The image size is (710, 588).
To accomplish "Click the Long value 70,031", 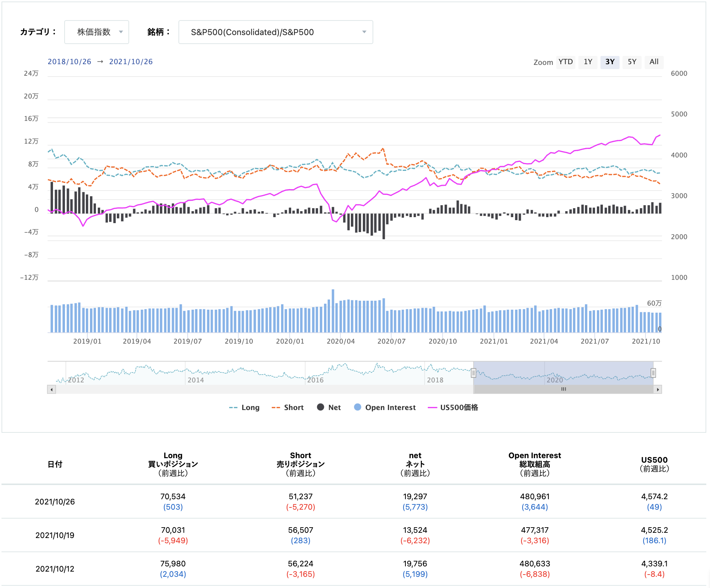I will click(x=173, y=530).
